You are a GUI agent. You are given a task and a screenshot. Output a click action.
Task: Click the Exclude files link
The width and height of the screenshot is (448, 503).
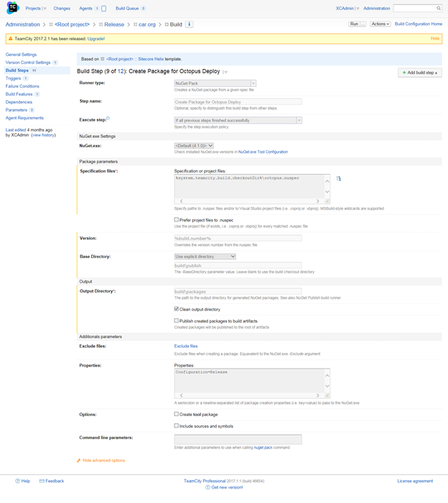coord(186,346)
